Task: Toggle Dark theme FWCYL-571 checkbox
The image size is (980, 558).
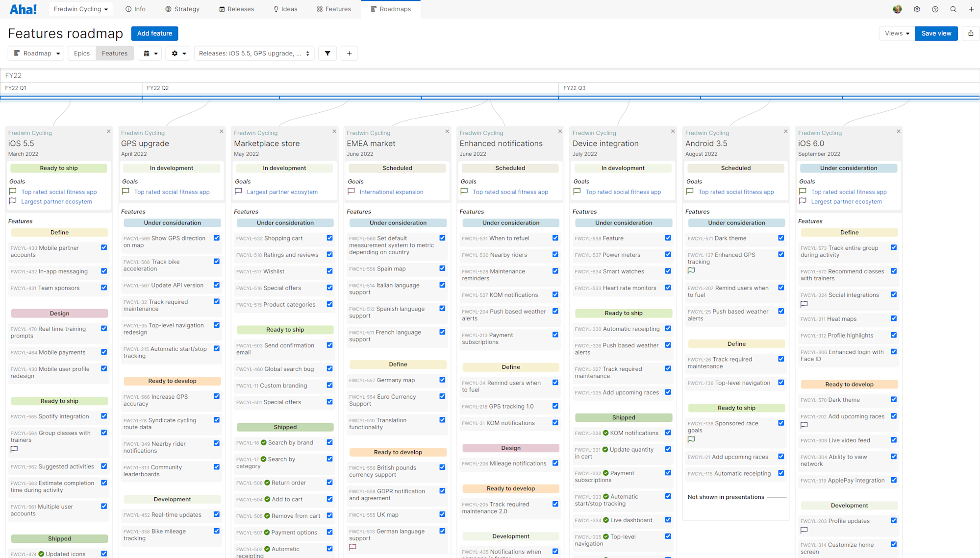Action: tap(781, 238)
